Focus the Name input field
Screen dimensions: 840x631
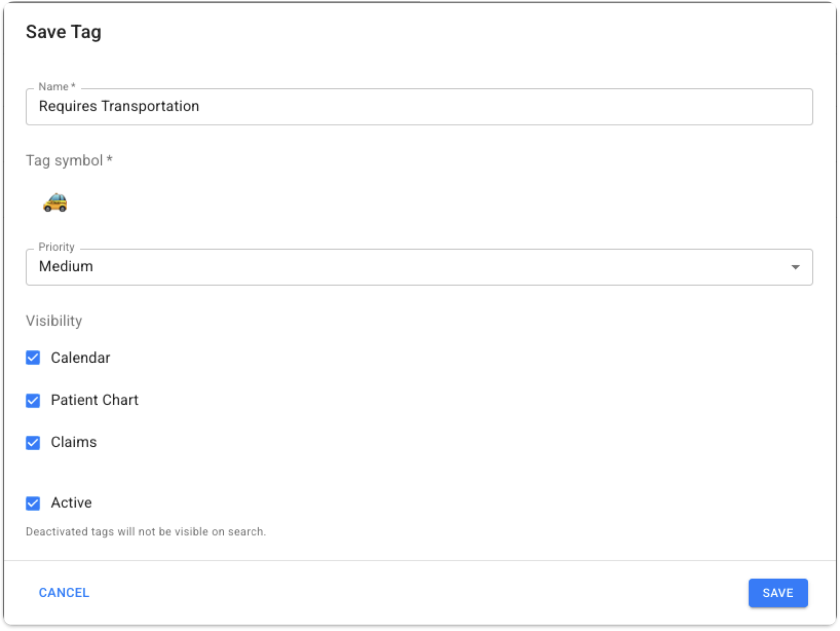[x=467, y=107]
